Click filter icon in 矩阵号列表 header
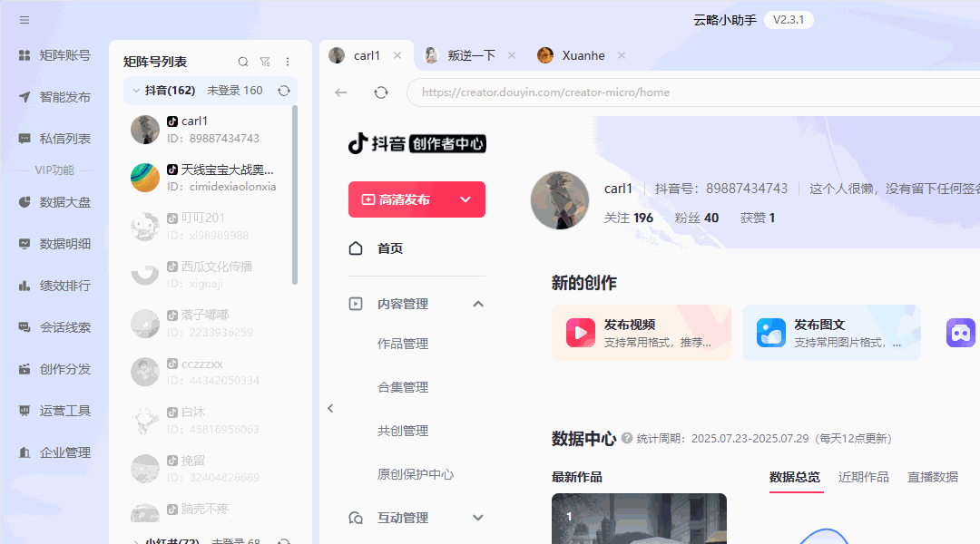This screenshot has width=980, height=544. 265,62
